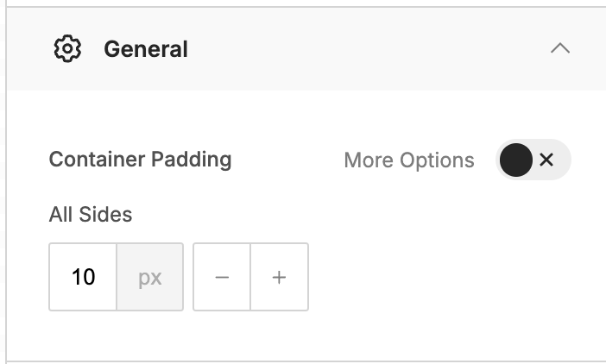Image resolution: width=606 pixels, height=364 pixels.
Task: Click the minus button to decrease padding
Action: pyautogui.click(x=222, y=277)
